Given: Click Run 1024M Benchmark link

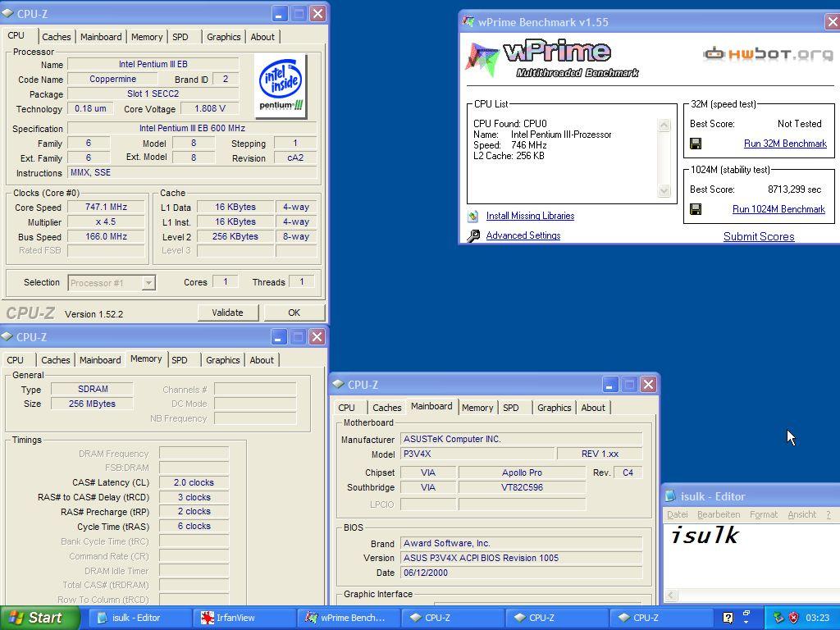Looking at the screenshot, I should 778,209.
